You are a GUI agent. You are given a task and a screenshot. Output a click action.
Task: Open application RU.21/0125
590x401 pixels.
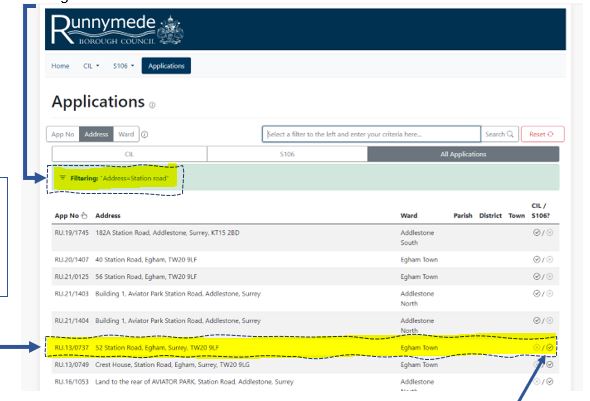click(71, 276)
